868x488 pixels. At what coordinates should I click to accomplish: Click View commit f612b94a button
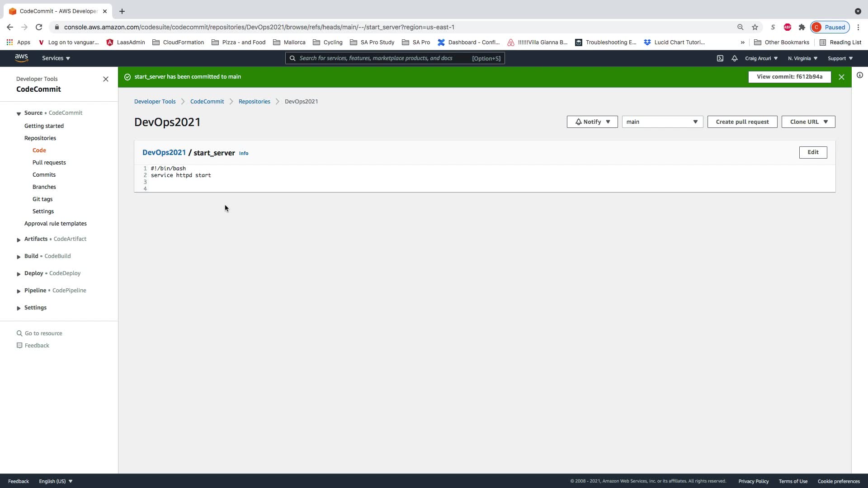coord(789,77)
